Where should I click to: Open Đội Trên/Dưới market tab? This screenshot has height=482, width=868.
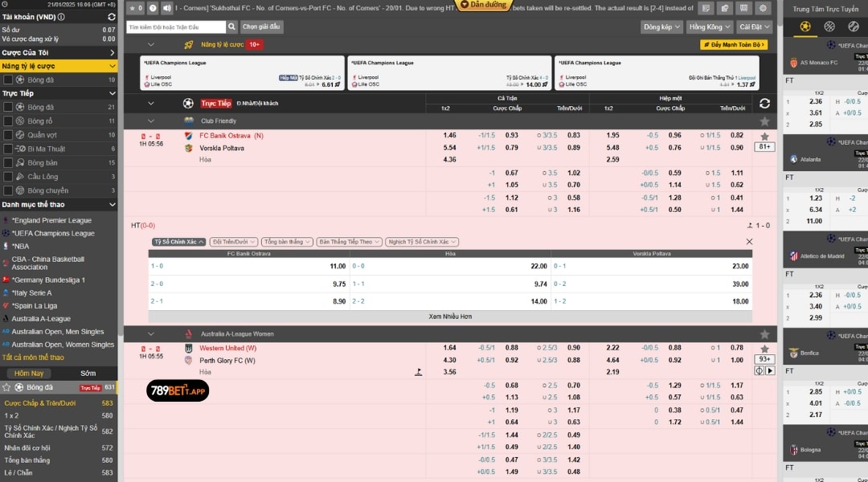click(x=234, y=242)
